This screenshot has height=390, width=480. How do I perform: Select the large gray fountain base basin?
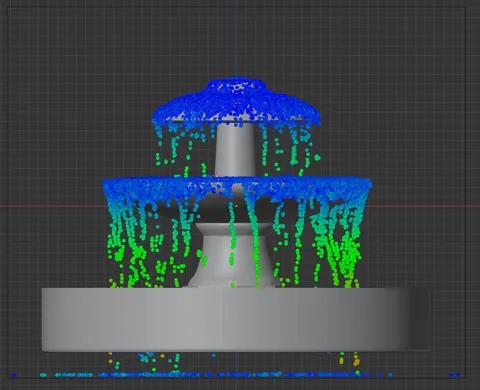tap(237, 319)
